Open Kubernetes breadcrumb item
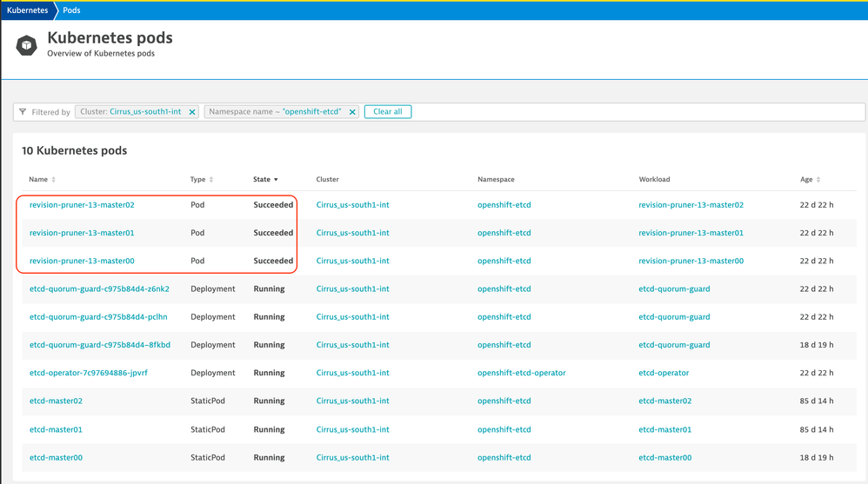 pyautogui.click(x=27, y=10)
